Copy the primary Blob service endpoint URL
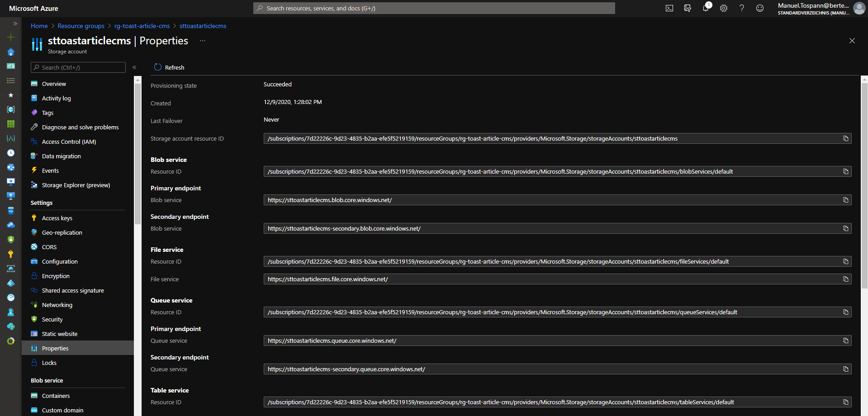868x416 pixels. coord(845,200)
